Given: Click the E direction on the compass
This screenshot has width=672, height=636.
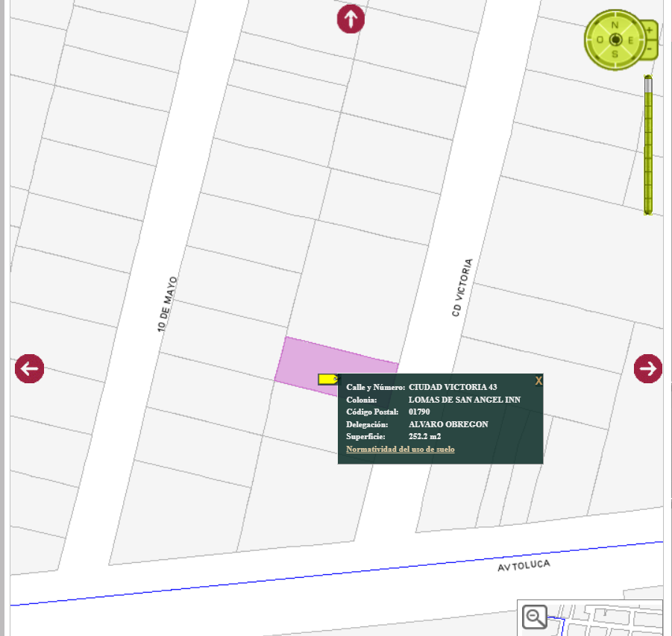Looking at the screenshot, I should click(x=630, y=40).
